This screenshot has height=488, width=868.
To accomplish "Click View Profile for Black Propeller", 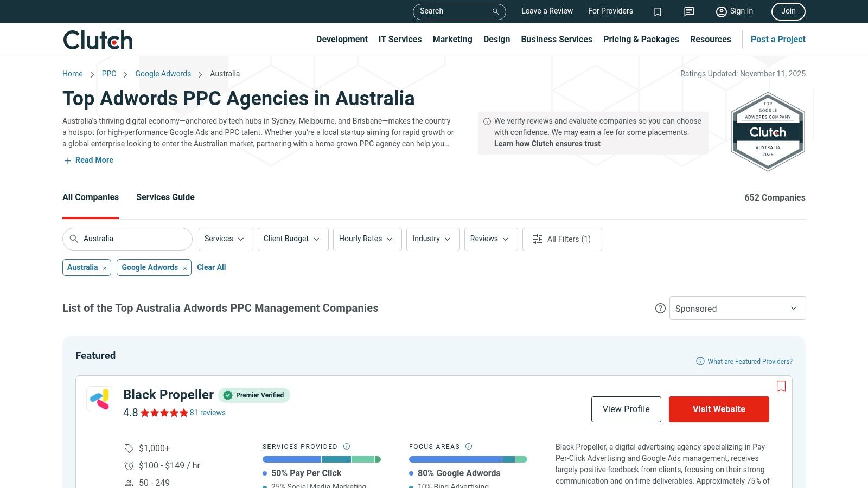I will click(626, 409).
